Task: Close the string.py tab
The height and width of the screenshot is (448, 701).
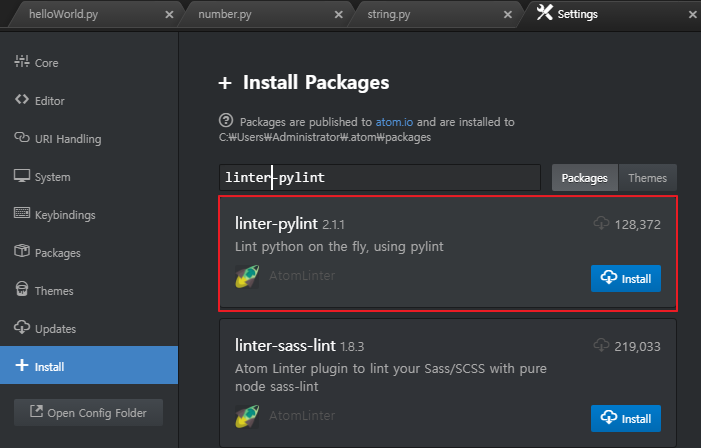Action: (508, 15)
